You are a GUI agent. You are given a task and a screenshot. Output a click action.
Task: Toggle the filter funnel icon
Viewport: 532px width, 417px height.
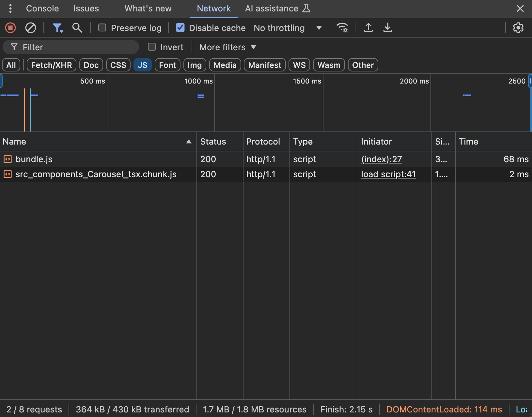58,28
